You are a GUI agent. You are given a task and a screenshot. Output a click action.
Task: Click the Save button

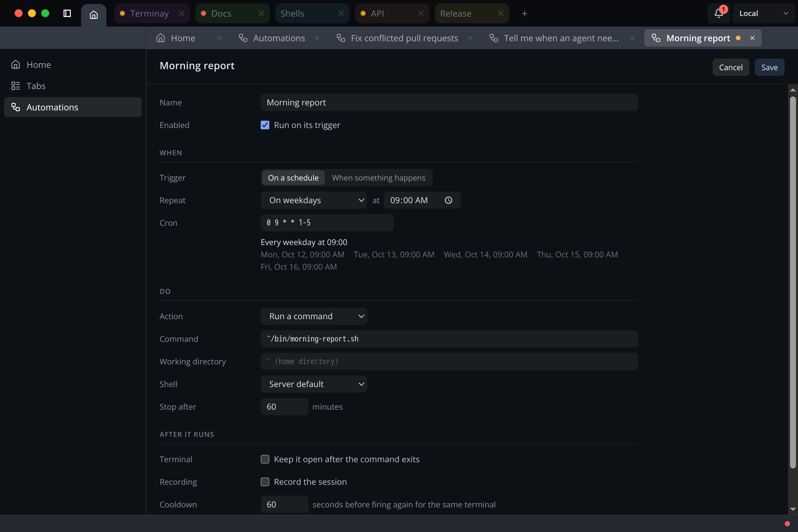pyautogui.click(x=769, y=67)
